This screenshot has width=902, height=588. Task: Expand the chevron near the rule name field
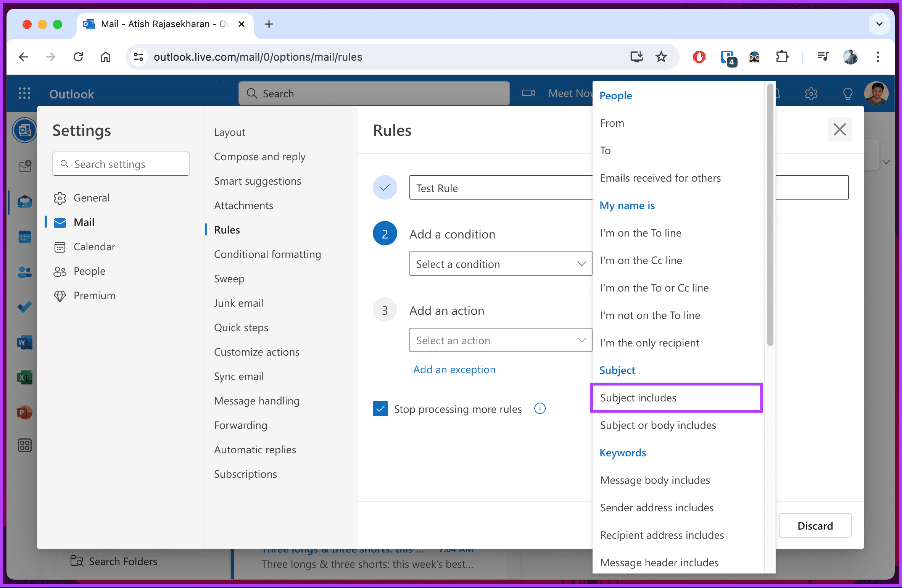pos(886,162)
